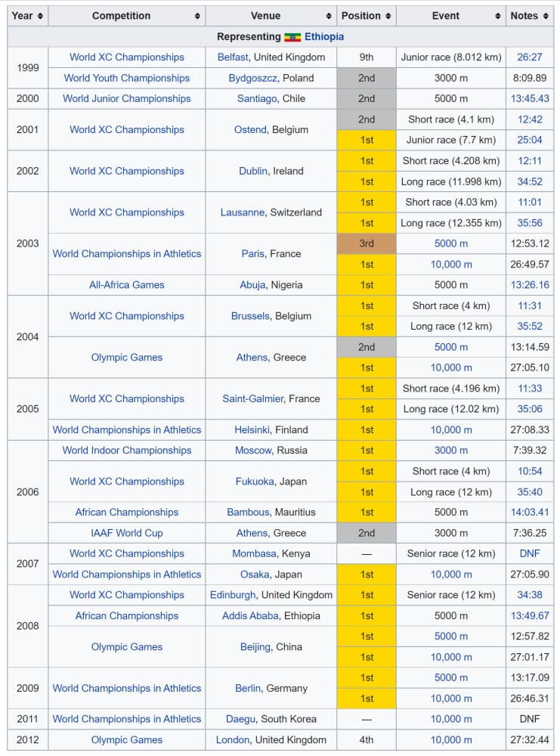Open the Ethiopia link
560x756 pixels.
324,36
